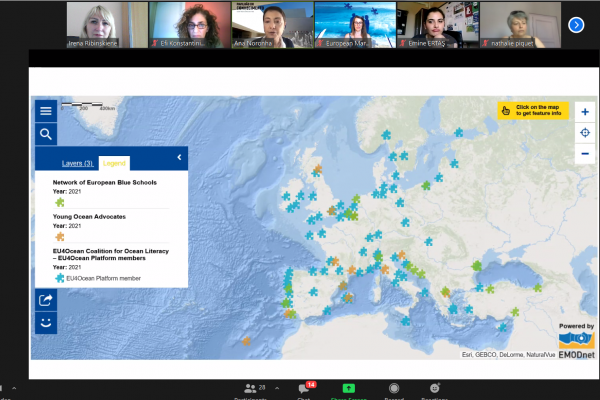The width and height of the screenshot is (600, 400).
Task: Click the green puzzle marker on Black Sea west coast
Action: (476, 265)
